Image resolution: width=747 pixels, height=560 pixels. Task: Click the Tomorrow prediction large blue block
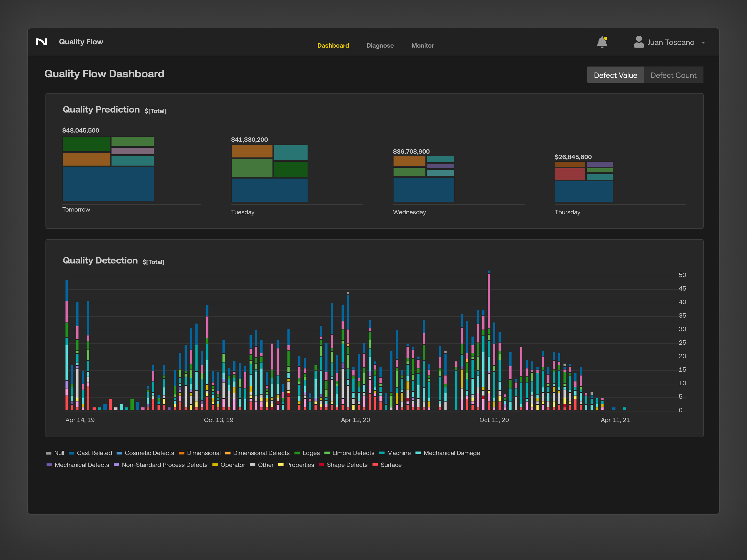point(108,184)
